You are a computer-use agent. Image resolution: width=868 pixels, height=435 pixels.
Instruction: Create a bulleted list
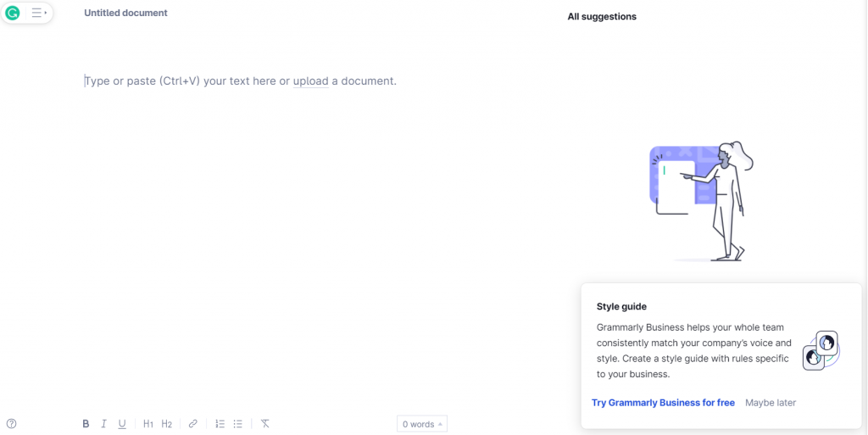point(238,424)
